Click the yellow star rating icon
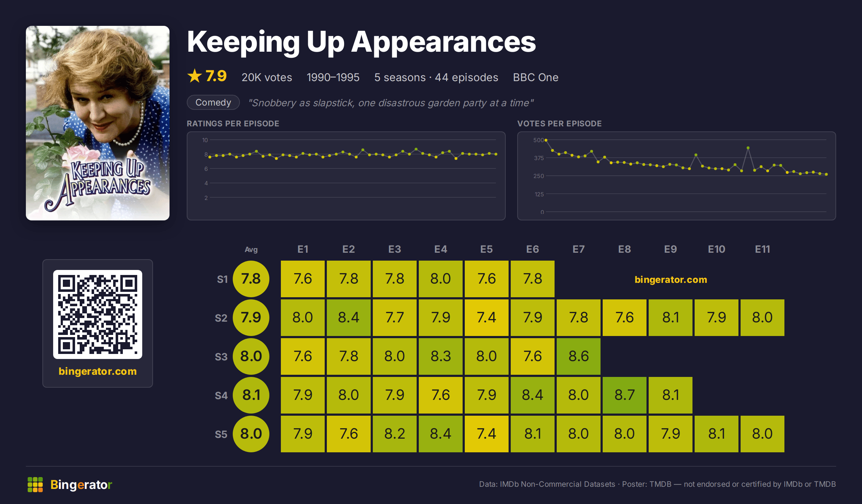 [x=195, y=76]
